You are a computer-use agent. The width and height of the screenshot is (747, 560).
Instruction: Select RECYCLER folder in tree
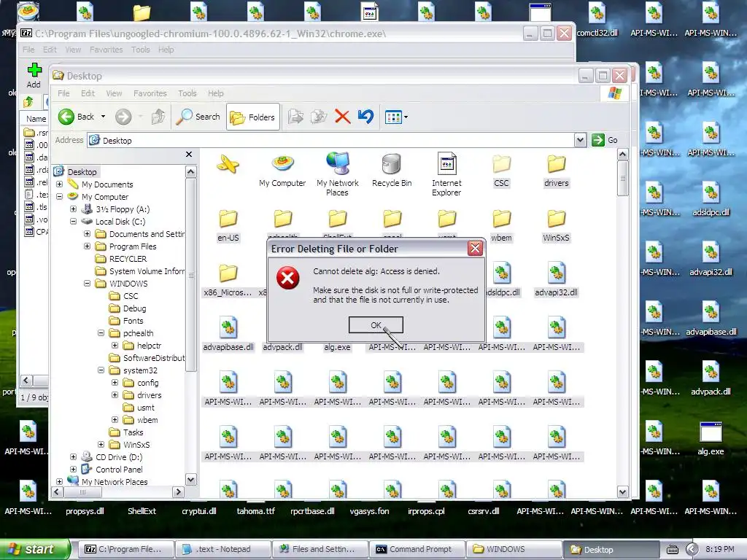pyautogui.click(x=128, y=259)
